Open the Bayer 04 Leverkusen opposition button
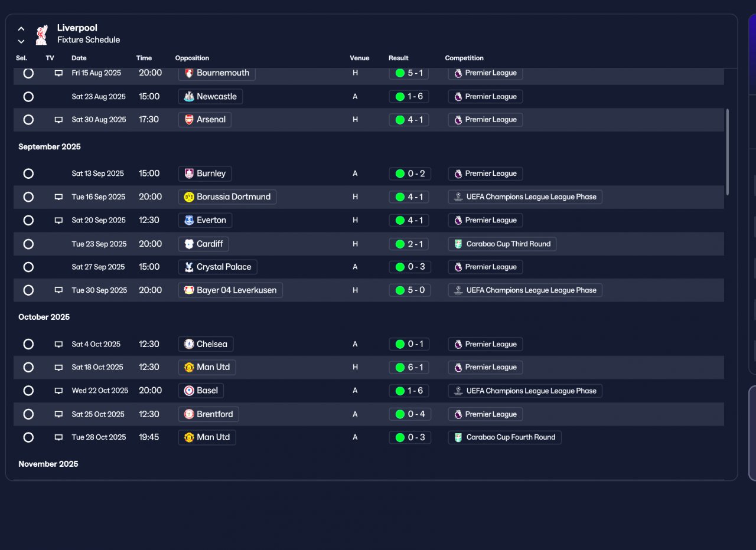The height and width of the screenshot is (550, 756). [x=230, y=290]
